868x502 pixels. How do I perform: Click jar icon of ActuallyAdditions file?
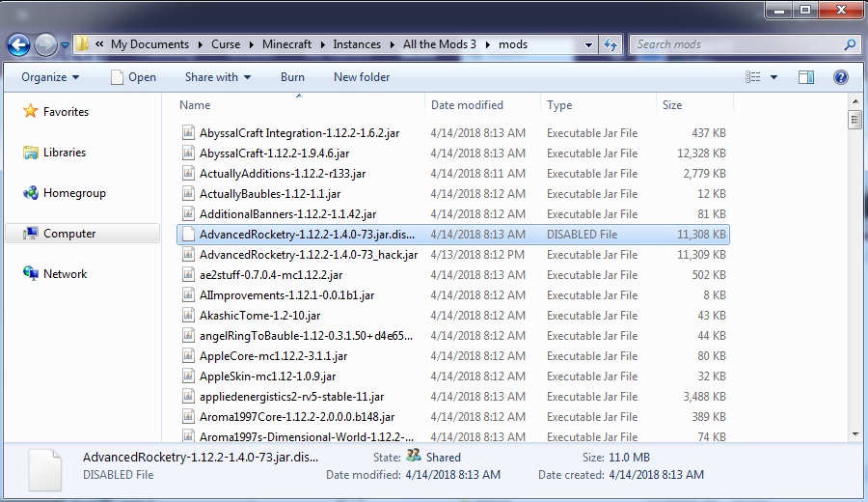(188, 174)
